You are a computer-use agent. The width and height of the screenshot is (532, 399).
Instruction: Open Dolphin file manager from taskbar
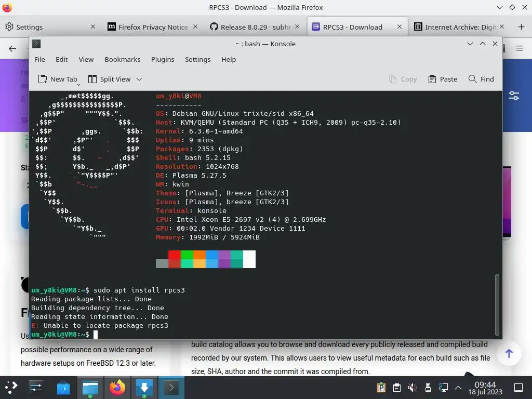click(90, 388)
